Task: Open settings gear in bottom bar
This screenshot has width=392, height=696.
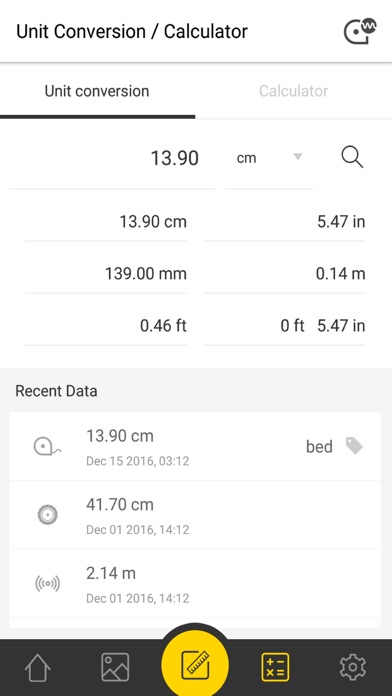Action: [x=352, y=667]
